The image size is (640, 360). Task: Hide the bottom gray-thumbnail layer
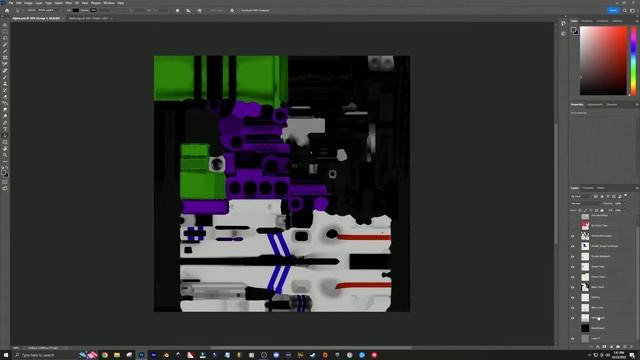click(x=572, y=338)
